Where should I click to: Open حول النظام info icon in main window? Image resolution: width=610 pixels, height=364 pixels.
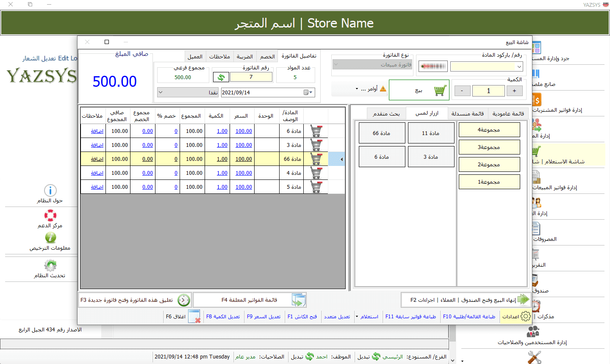(50, 190)
